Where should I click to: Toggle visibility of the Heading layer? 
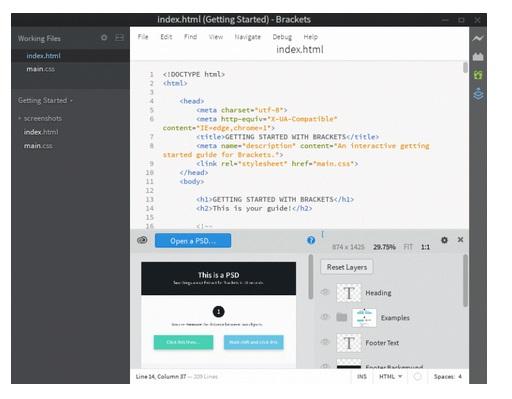pyautogui.click(x=325, y=292)
